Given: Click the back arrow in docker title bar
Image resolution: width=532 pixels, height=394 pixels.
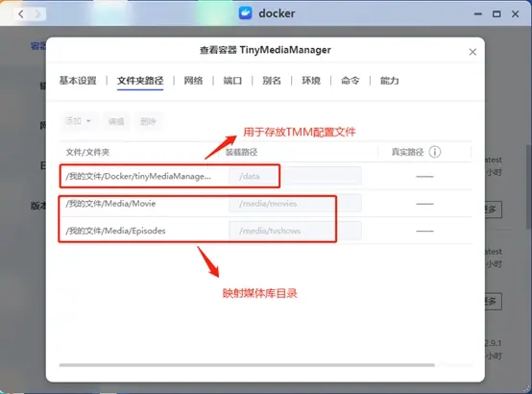Looking at the screenshot, I should coord(21,13).
